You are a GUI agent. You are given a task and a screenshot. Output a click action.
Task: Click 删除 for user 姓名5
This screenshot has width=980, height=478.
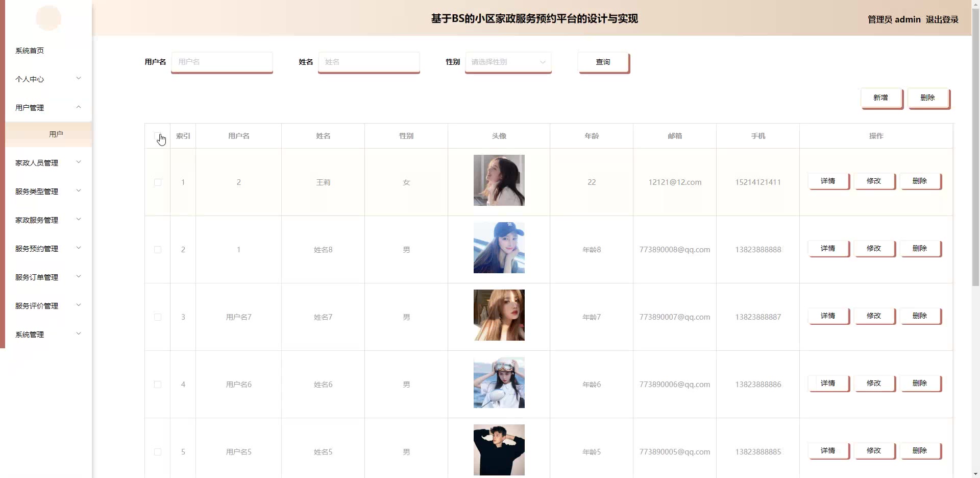point(920,451)
